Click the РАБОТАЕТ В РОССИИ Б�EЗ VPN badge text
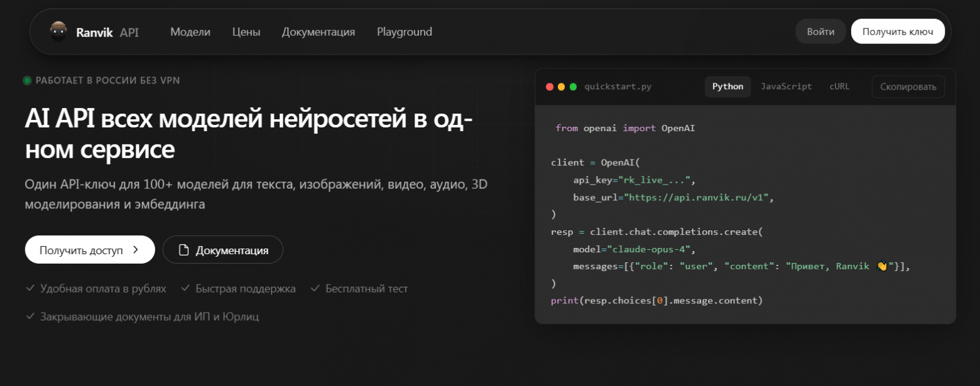Image resolution: width=980 pixels, height=386 pixels. (108, 80)
